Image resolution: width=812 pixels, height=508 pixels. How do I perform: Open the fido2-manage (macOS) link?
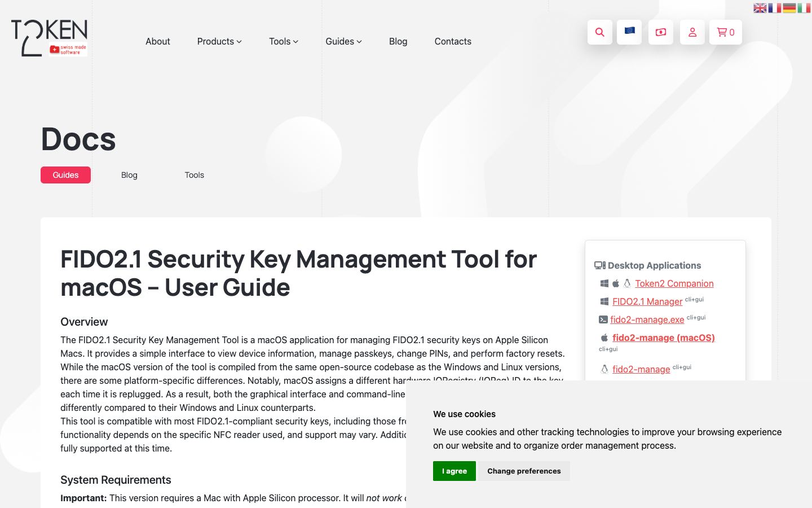pos(664,338)
